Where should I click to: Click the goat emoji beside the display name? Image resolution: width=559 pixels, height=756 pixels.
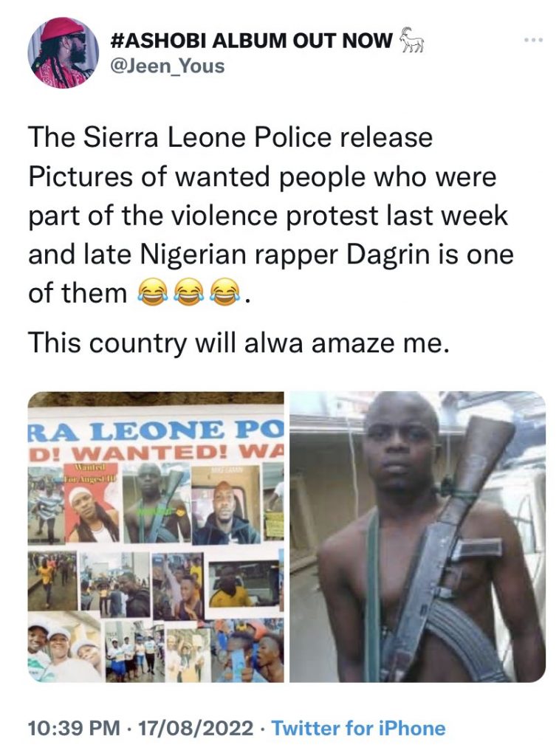coord(411,39)
